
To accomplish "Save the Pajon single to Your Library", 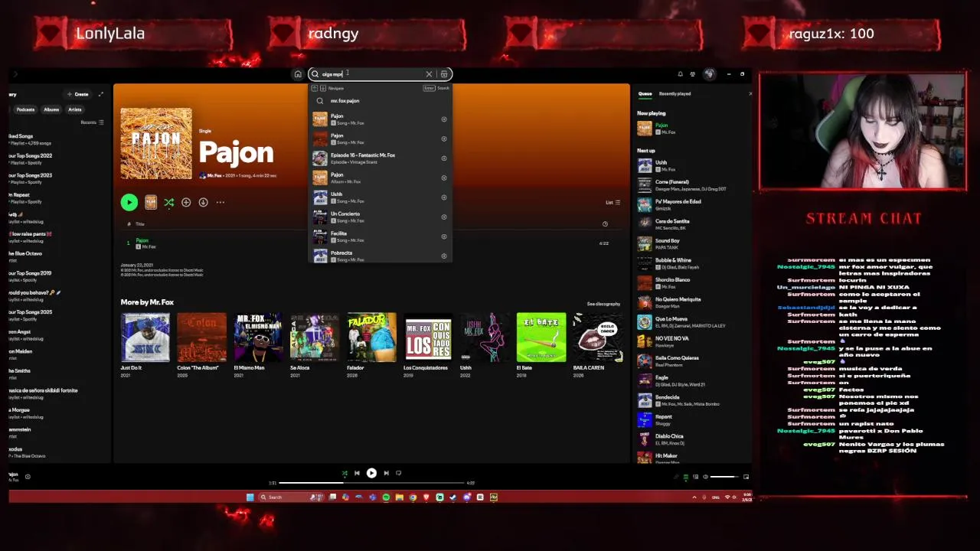I will pyautogui.click(x=186, y=202).
